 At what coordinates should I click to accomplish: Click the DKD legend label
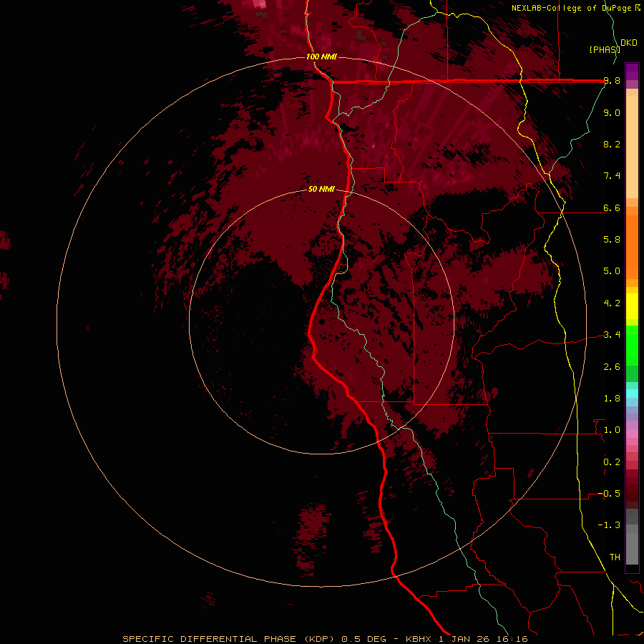click(x=629, y=43)
